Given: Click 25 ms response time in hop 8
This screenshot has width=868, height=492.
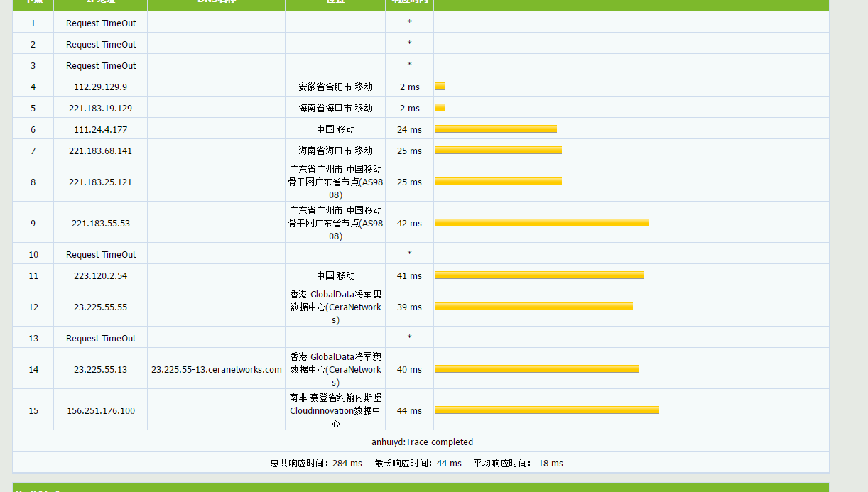Looking at the screenshot, I should tap(409, 182).
